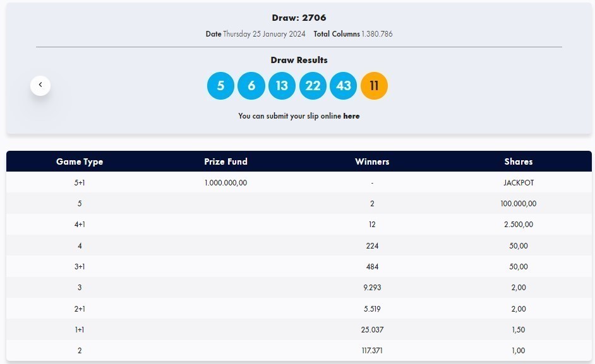Click the orange bonus ball 11
The image size is (595, 364).
(x=374, y=86)
